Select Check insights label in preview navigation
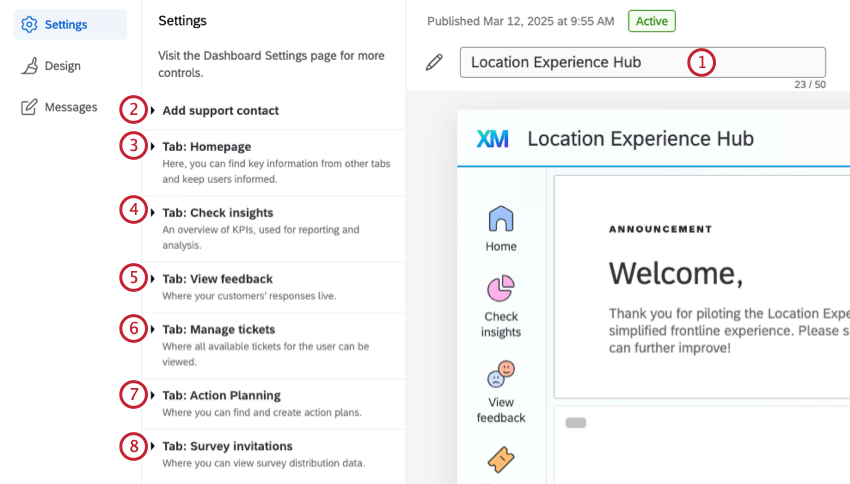 pyautogui.click(x=501, y=324)
